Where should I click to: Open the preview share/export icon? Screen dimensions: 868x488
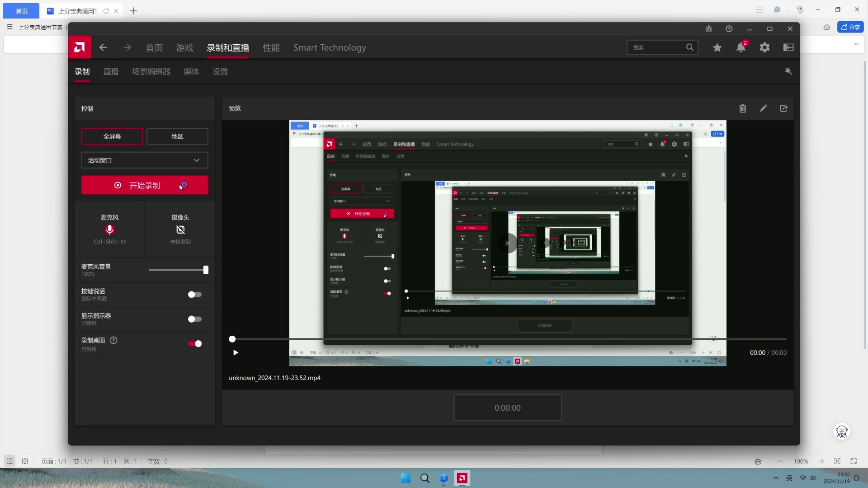point(783,108)
